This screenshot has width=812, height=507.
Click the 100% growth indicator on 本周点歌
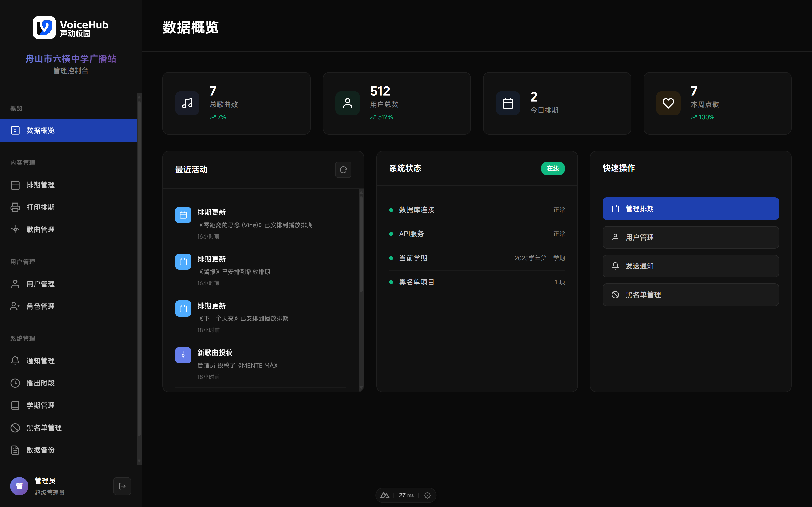pyautogui.click(x=702, y=117)
